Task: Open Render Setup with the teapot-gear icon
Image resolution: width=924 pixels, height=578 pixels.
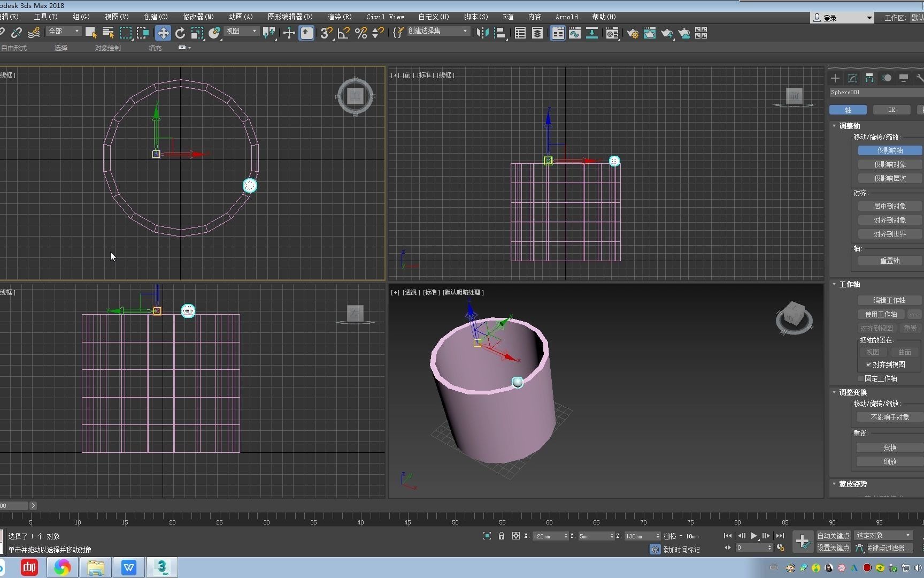Action: click(633, 33)
